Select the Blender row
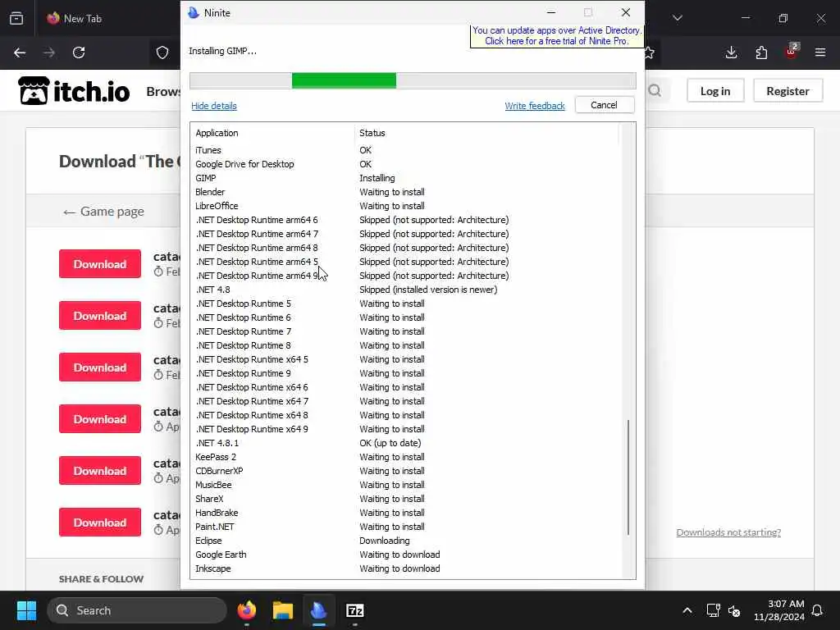Image resolution: width=840 pixels, height=630 pixels. pos(406,192)
